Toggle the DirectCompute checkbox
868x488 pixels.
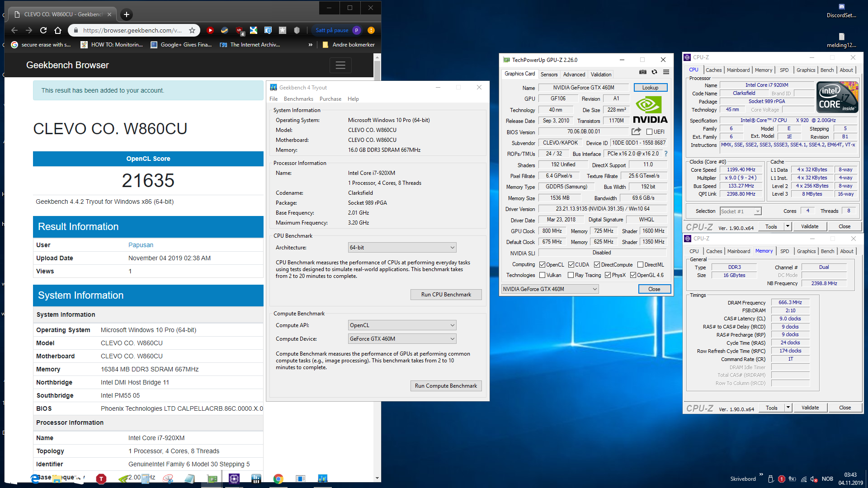[597, 265]
